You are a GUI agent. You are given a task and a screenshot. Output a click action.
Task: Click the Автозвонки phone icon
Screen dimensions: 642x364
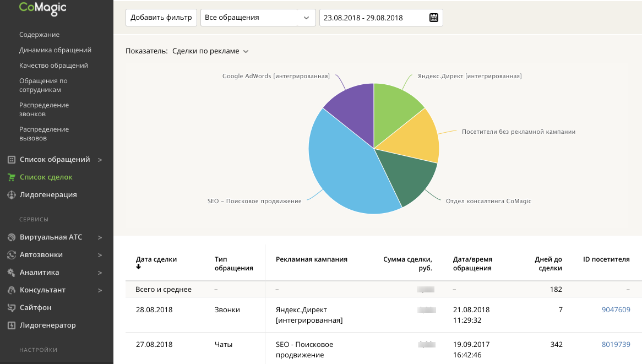(x=12, y=255)
